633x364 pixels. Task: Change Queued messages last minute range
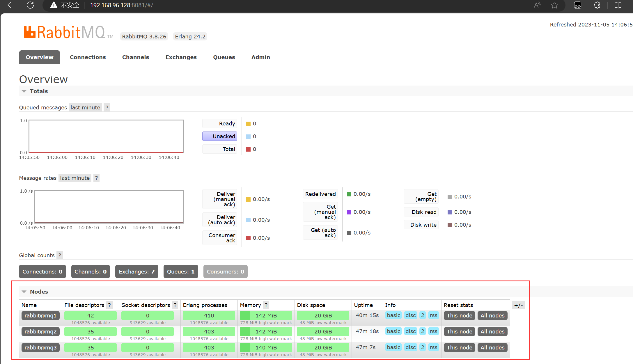85,107
